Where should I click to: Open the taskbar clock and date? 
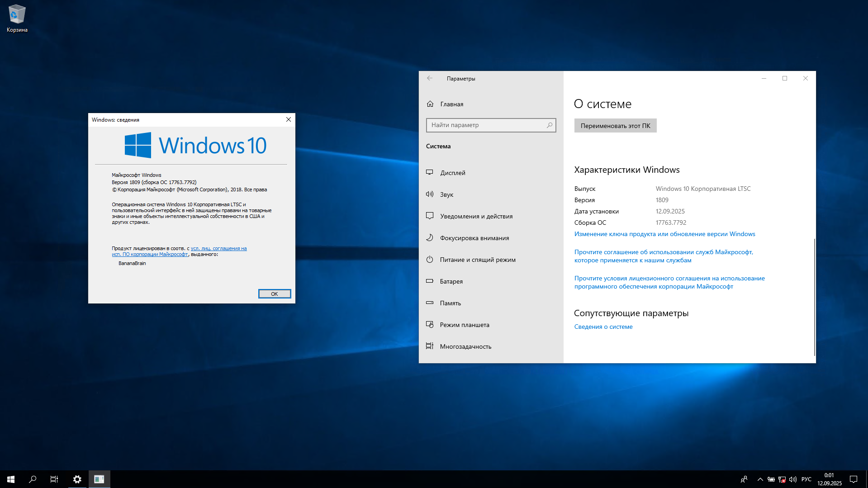[x=830, y=479]
